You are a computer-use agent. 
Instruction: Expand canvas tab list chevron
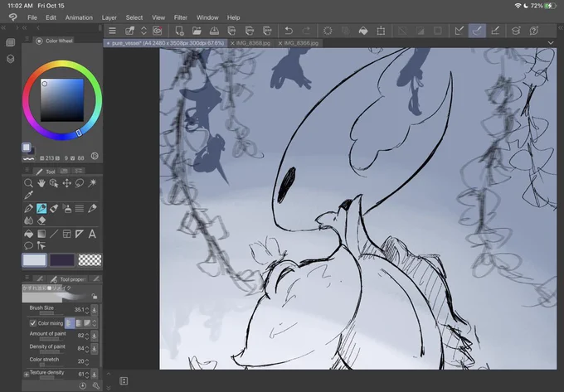click(x=551, y=43)
